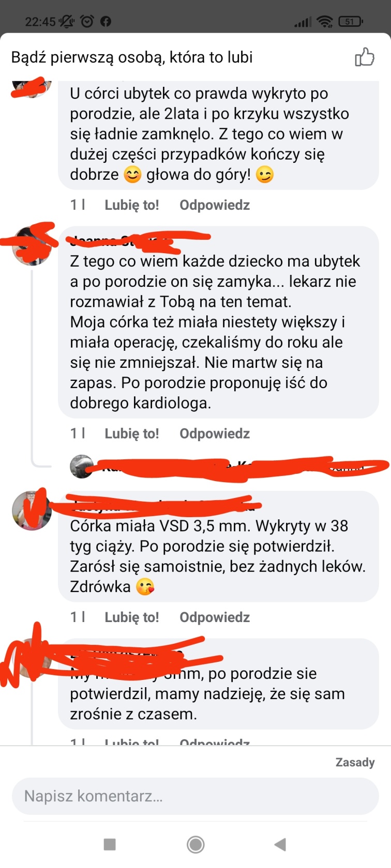Like the comment about 'dobrego kardiologa'
The height and width of the screenshot is (868, 391).
click(x=132, y=433)
